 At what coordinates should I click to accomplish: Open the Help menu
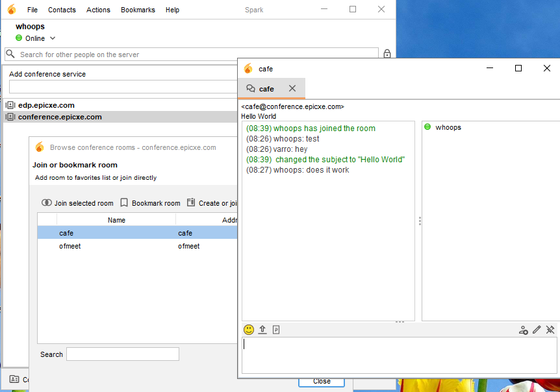(x=172, y=10)
